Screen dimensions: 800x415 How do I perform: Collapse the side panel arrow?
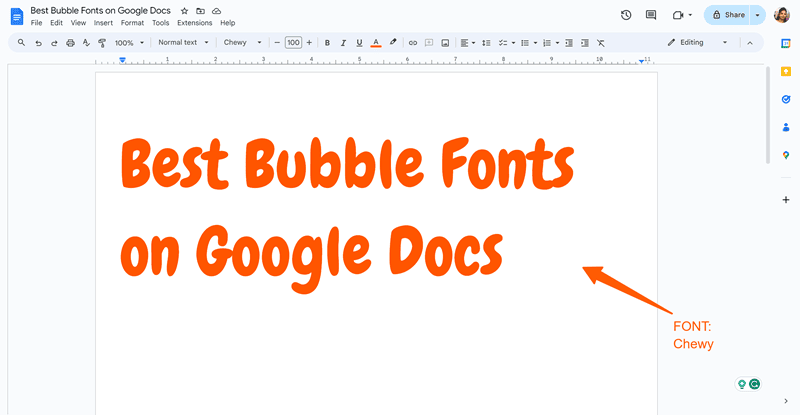pos(786,401)
